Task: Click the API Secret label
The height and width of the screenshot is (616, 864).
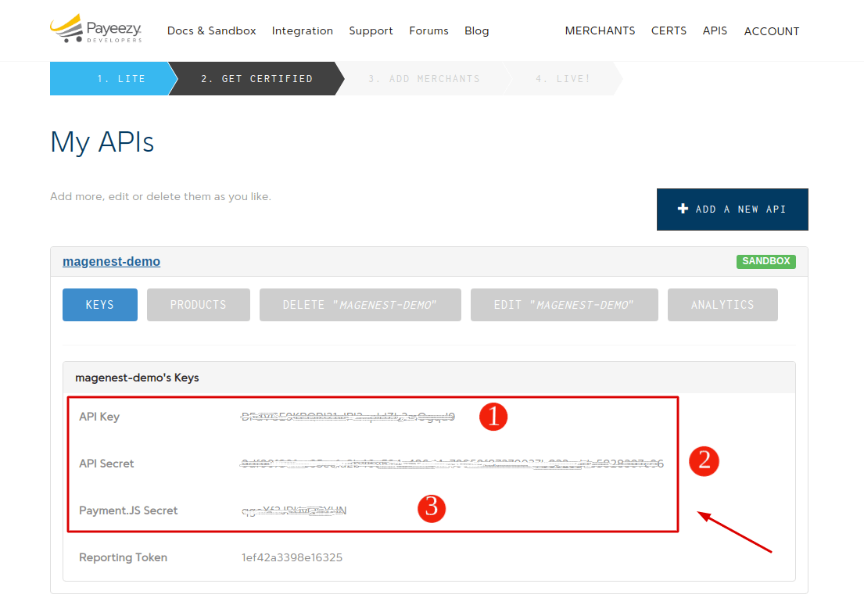Action: click(106, 464)
